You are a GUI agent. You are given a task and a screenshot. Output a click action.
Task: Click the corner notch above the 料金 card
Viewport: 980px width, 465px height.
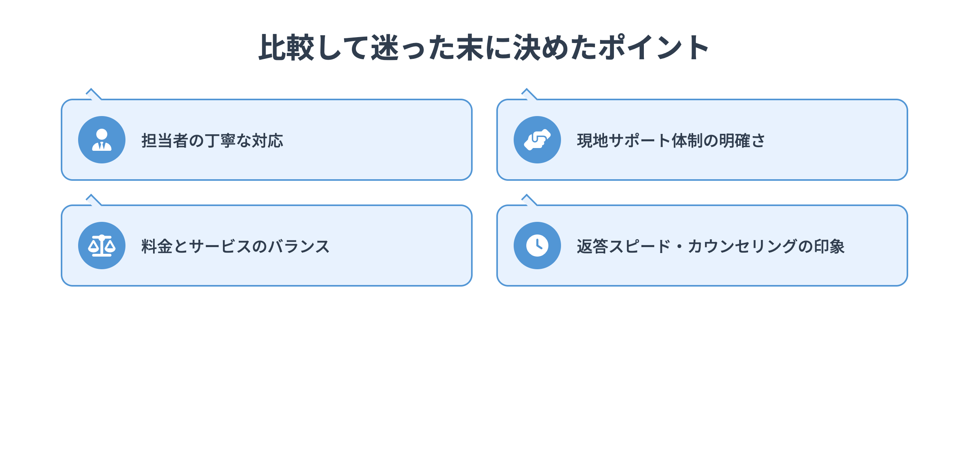click(x=93, y=200)
